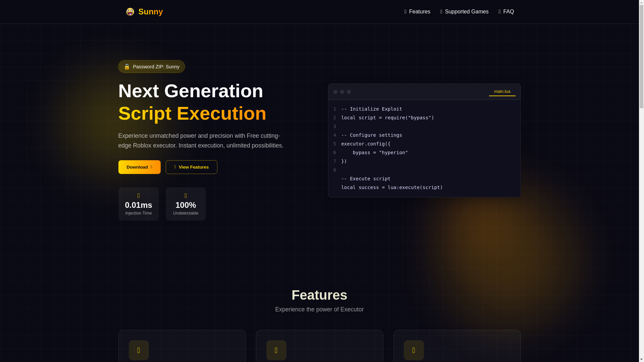
Task: Click the hero description about Roblox executor
Action: 201,140
